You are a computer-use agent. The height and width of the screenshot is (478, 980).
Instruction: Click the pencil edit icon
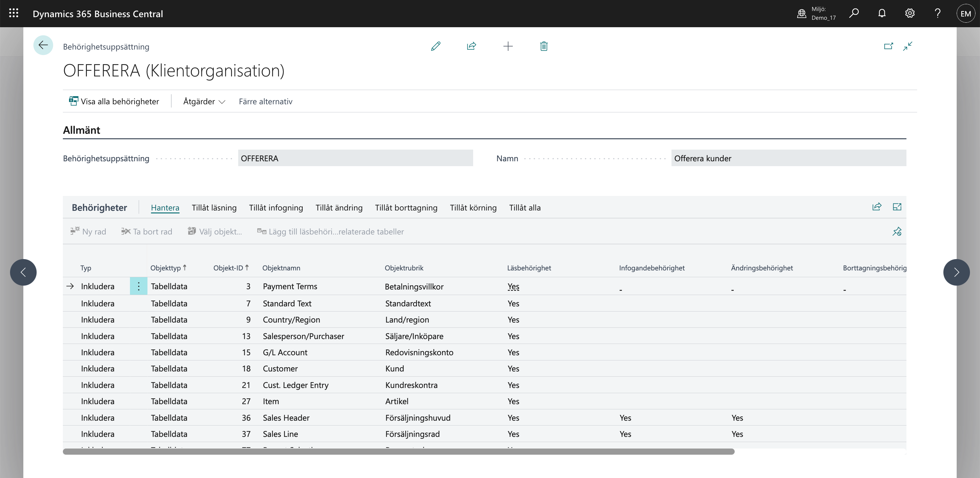(x=436, y=46)
